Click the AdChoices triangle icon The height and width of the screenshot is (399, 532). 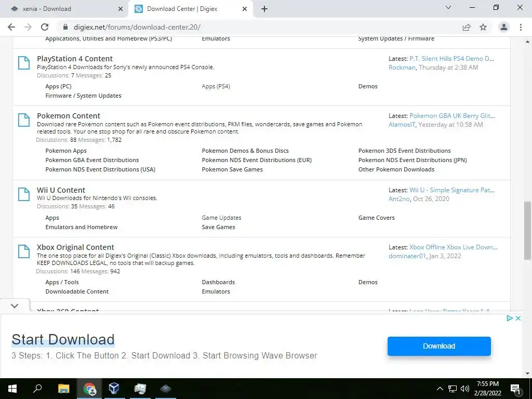[x=509, y=318]
